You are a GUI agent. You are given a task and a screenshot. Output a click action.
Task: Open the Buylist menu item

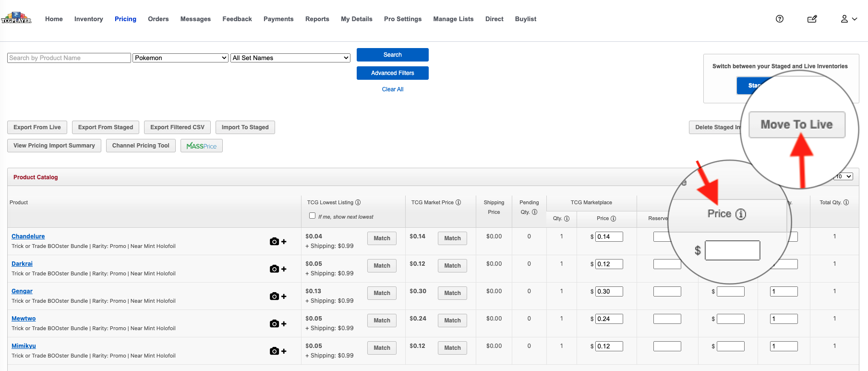pyautogui.click(x=526, y=19)
